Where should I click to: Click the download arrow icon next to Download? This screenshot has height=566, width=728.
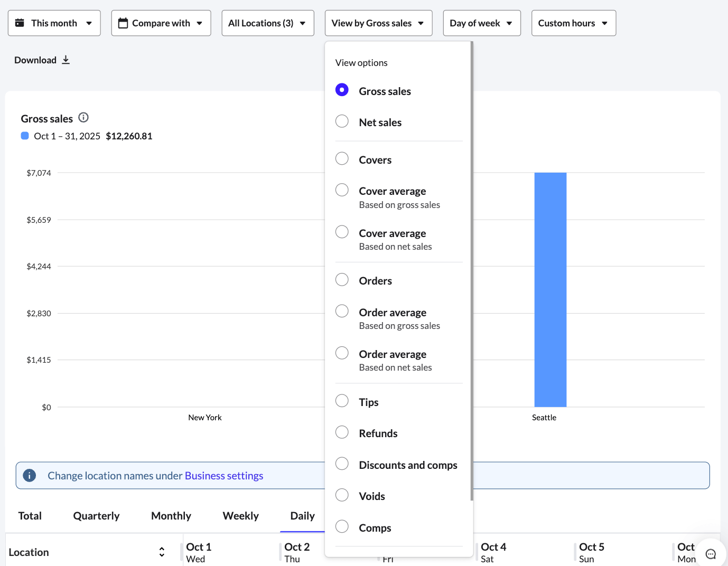coord(66,60)
